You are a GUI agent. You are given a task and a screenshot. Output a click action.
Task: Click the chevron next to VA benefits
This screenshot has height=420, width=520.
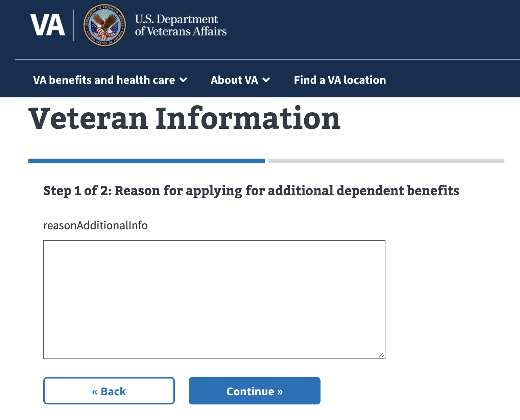[184, 80]
